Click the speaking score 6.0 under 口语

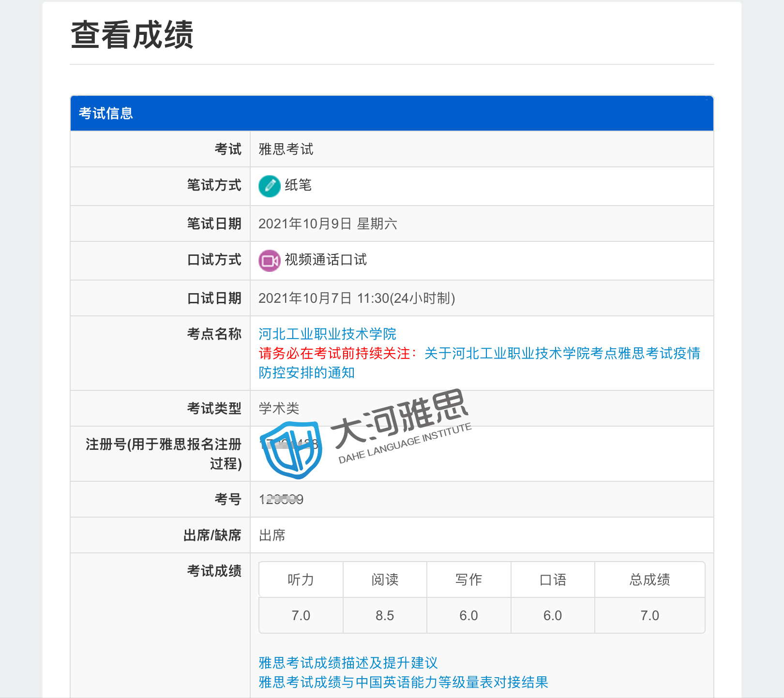[553, 615]
